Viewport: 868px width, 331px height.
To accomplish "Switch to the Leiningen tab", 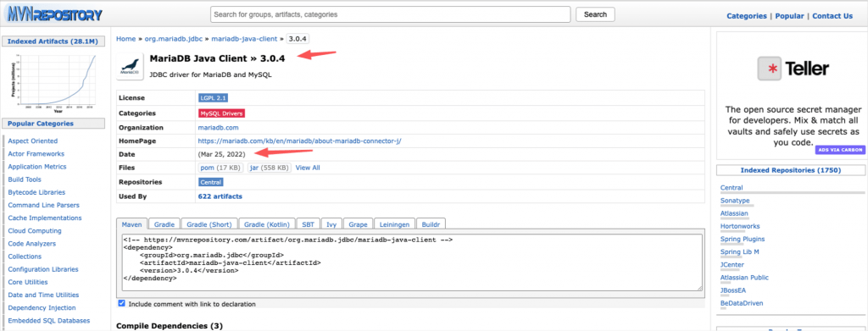I will pos(394,224).
